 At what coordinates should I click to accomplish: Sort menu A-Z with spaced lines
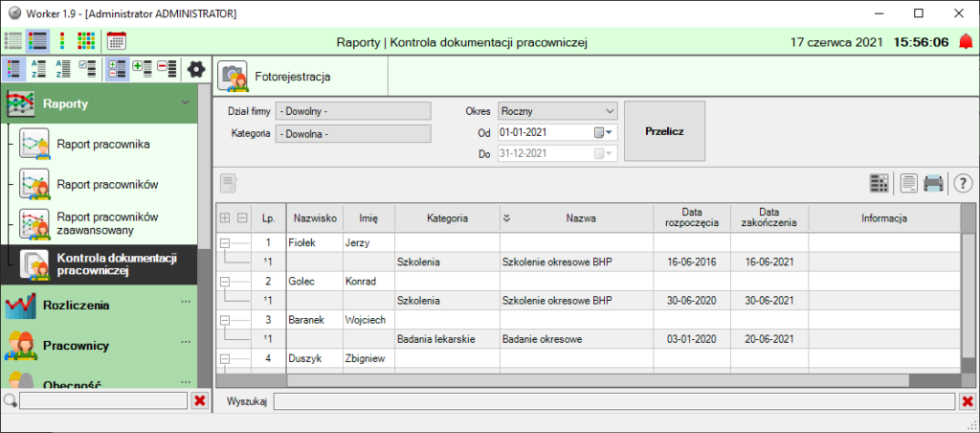38,68
